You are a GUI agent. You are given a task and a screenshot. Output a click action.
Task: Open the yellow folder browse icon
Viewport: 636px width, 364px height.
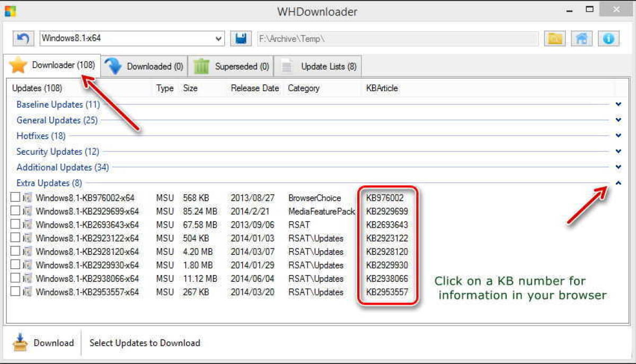pyautogui.click(x=554, y=38)
